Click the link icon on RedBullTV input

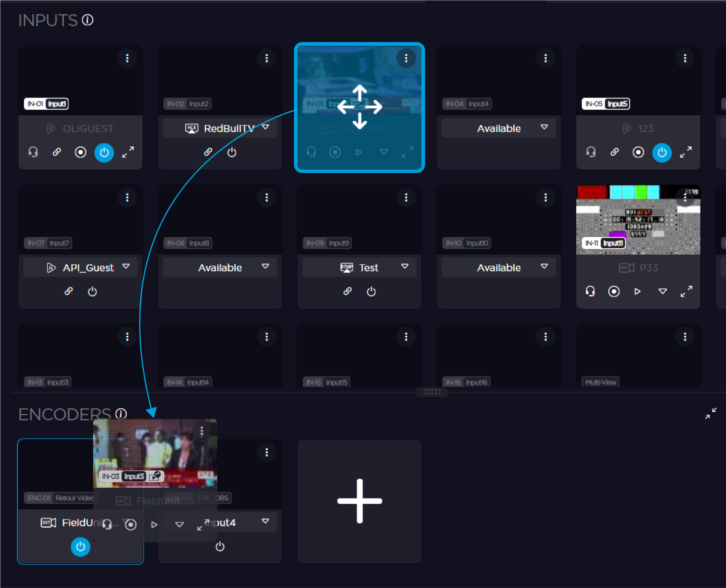tap(208, 152)
